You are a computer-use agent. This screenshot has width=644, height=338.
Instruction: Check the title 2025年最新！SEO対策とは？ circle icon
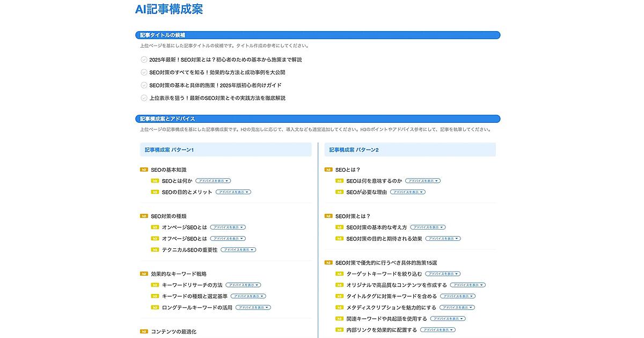coord(144,60)
